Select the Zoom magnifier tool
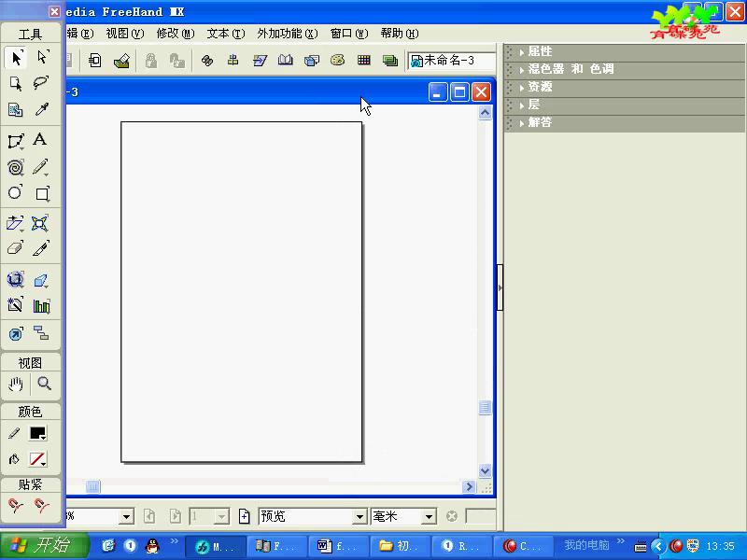747x560 pixels. click(x=44, y=384)
